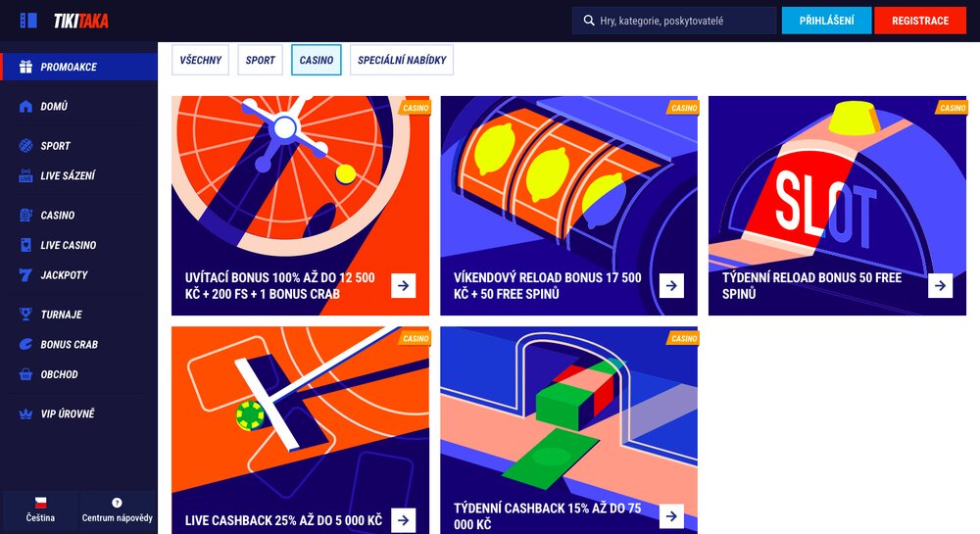Open the Bonus Crab icon

[25, 344]
